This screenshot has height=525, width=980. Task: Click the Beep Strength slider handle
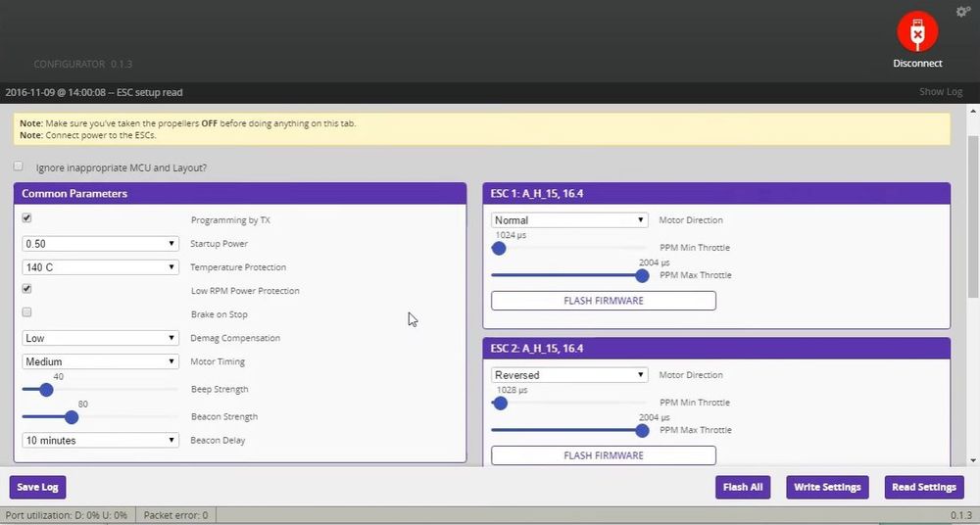45,390
